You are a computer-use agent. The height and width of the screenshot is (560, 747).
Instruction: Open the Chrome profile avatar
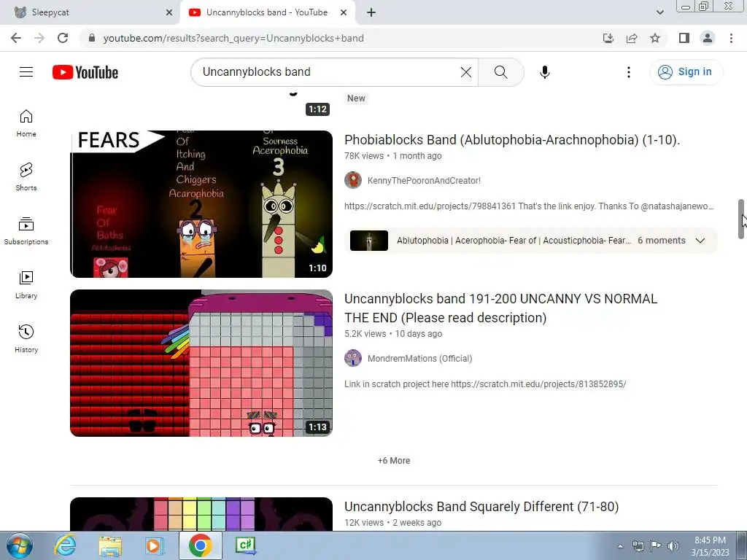(708, 38)
